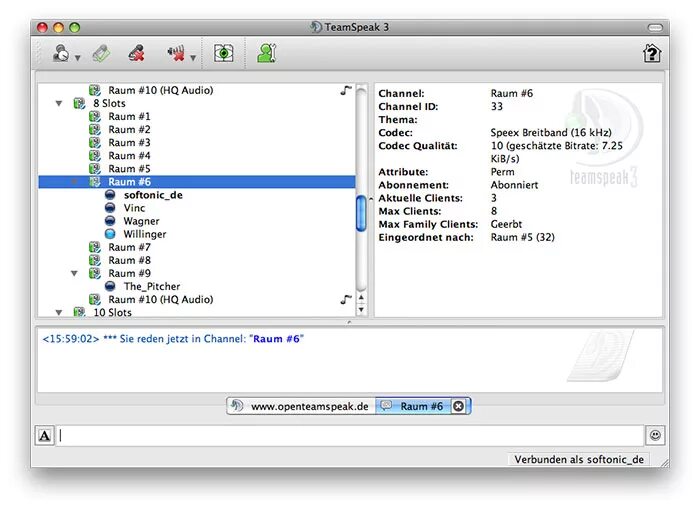Click the channel icon beside Raum #5

(95, 169)
